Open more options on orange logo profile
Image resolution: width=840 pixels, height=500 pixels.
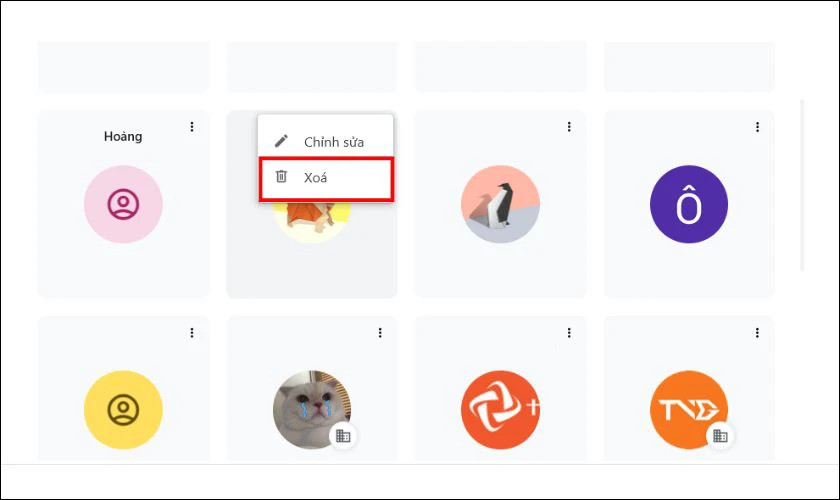569,333
